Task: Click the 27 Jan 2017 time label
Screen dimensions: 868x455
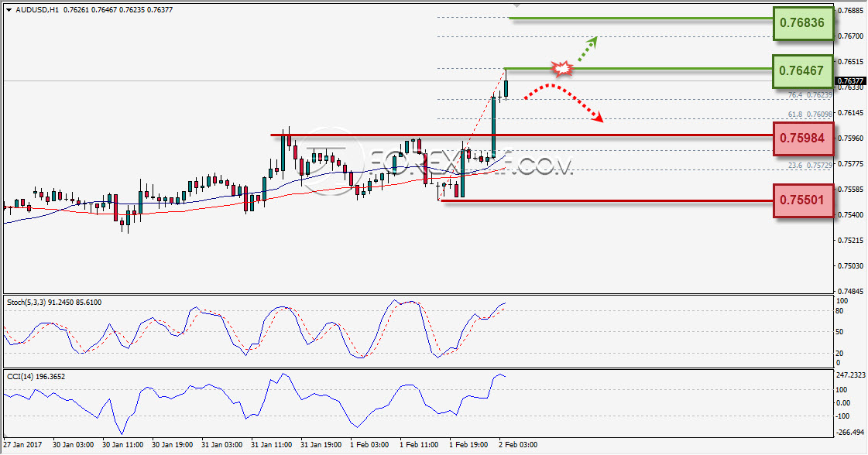Action: [22, 444]
